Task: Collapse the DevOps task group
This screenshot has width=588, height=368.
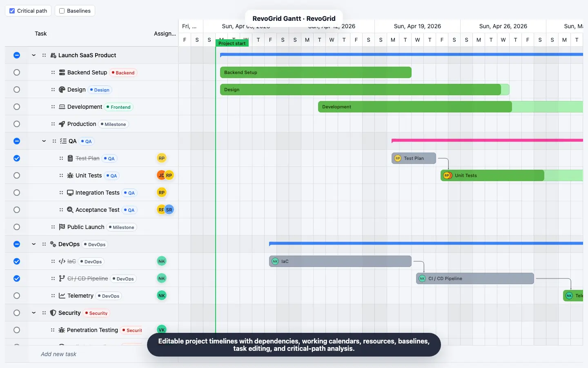Action: click(34, 244)
